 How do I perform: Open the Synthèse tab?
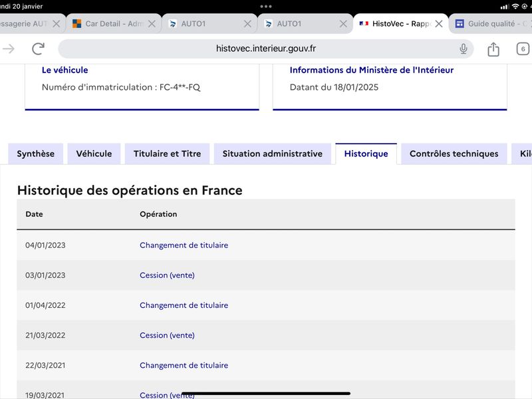pyautogui.click(x=36, y=154)
